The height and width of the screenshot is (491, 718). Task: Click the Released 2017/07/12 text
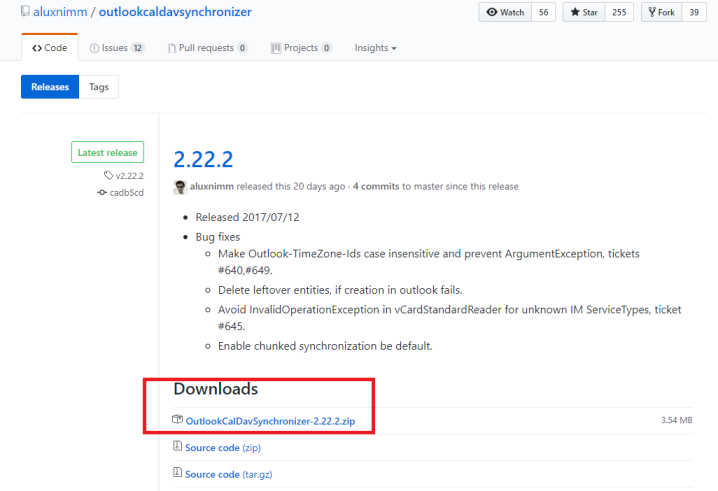[x=247, y=217]
